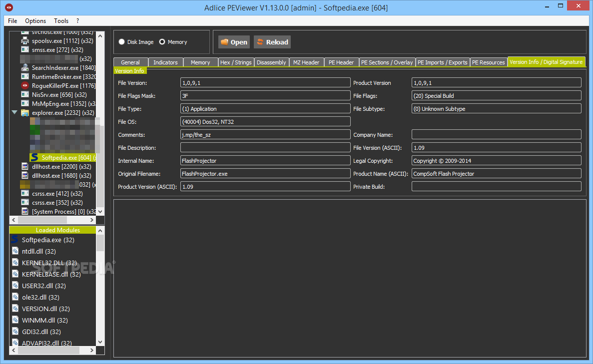Open the Tools menu
593x364 pixels.
tap(61, 21)
